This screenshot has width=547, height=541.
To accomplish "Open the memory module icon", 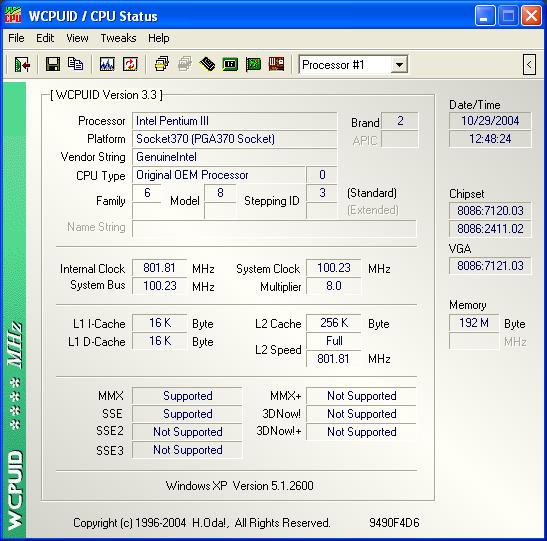I will [207, 65].
